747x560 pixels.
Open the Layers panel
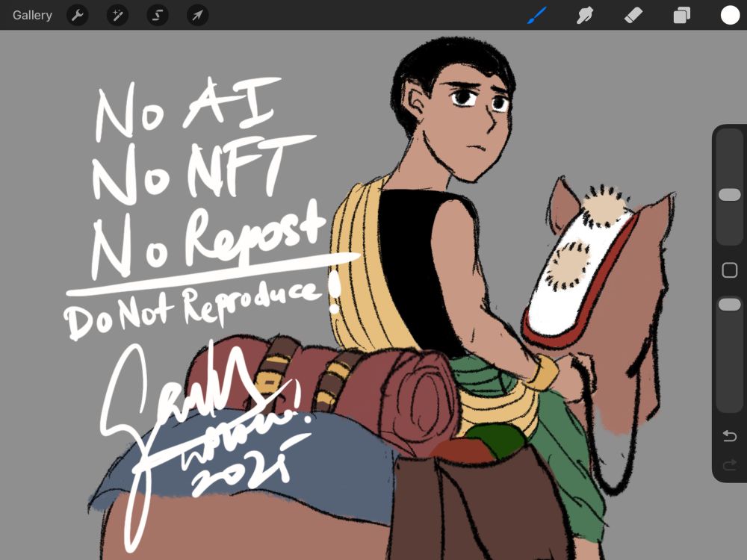pyautogui.click(x=681, y=15)
